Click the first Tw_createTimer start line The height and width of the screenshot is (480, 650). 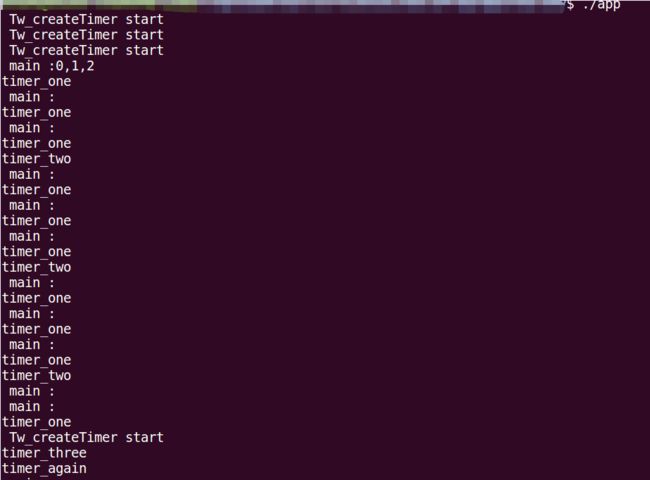pyautogui.click(x=86, y=19)
